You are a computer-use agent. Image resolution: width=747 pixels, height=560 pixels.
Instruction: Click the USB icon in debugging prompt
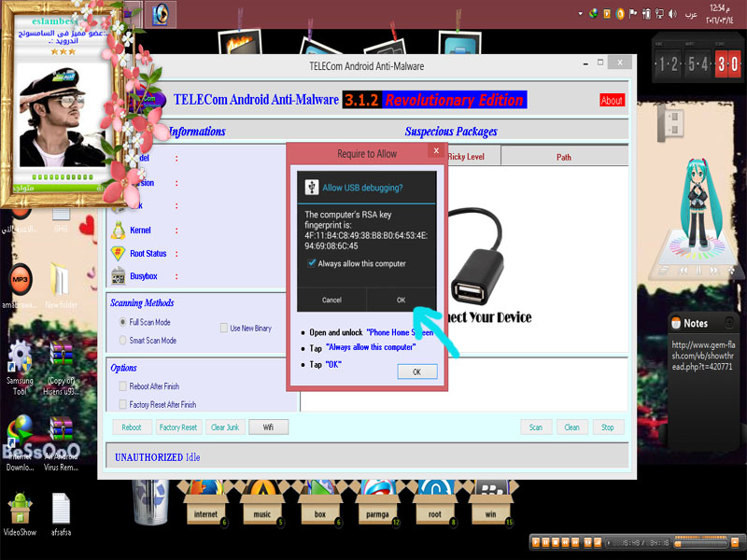pos(312,188)
